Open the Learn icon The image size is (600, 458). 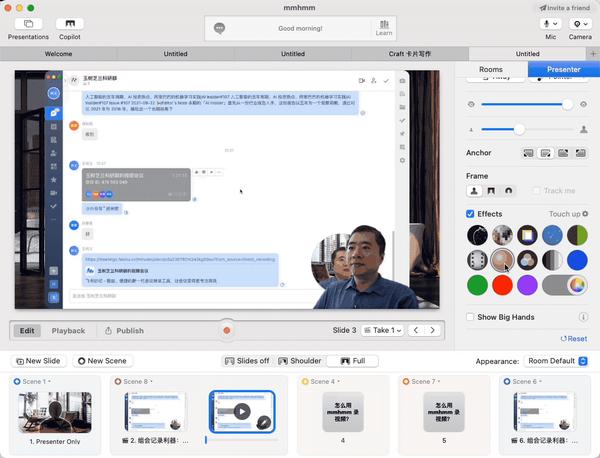(384, 28)
